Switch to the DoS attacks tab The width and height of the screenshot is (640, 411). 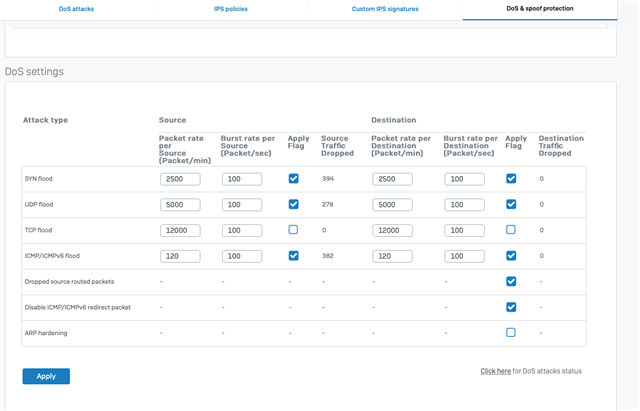coord(76,9)
